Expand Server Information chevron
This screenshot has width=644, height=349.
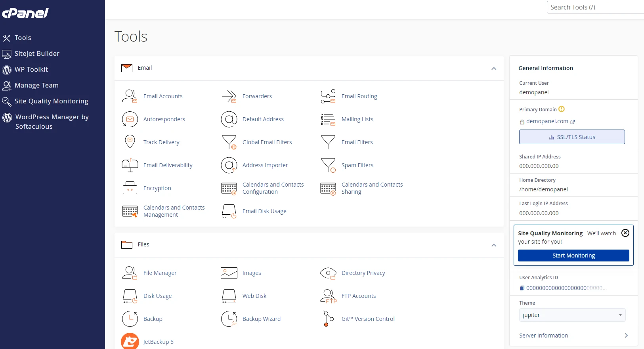(x=626, y=336)
